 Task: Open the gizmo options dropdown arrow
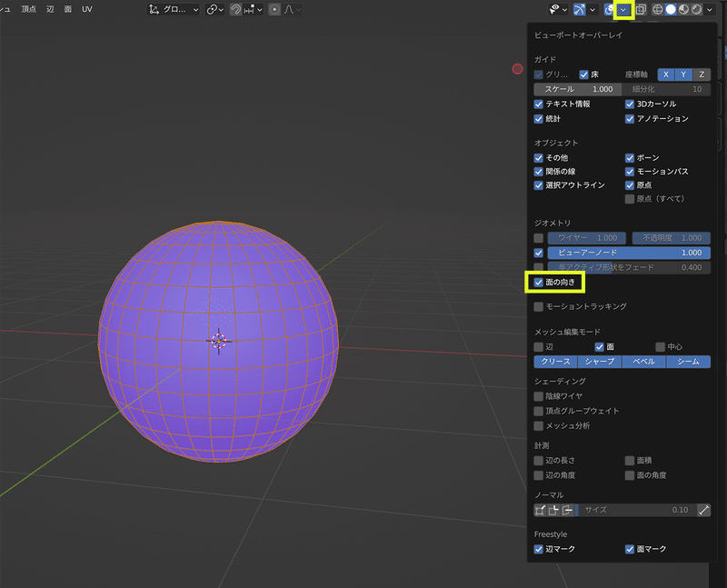pos(593,9)
